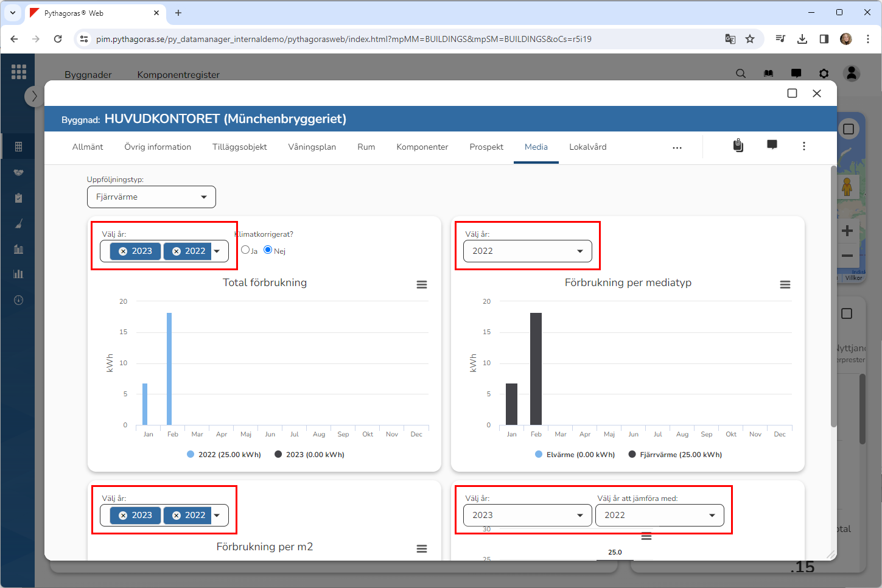Select Ja for Klimatkorrigerat
The image size is (882, 588).
click(245, 250)
